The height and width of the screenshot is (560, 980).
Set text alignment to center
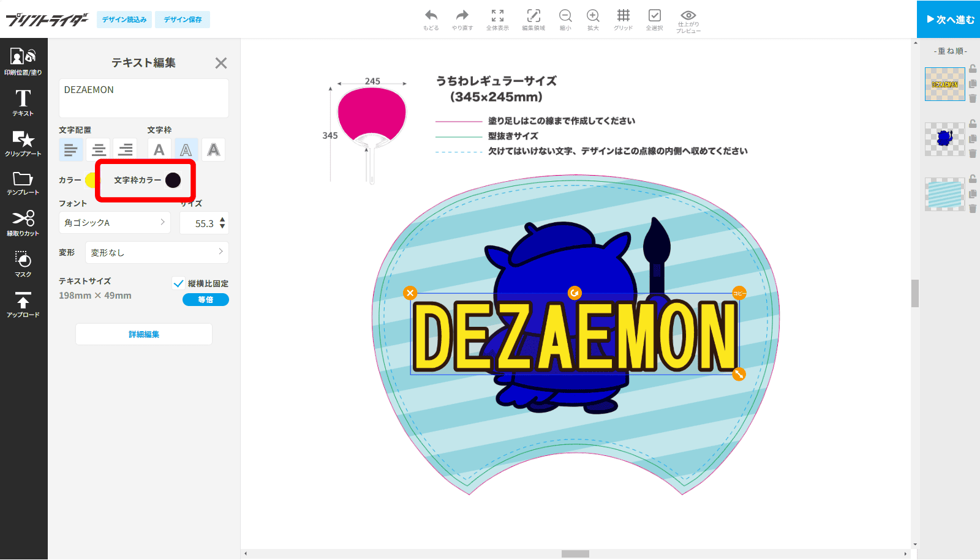(99, 149)
